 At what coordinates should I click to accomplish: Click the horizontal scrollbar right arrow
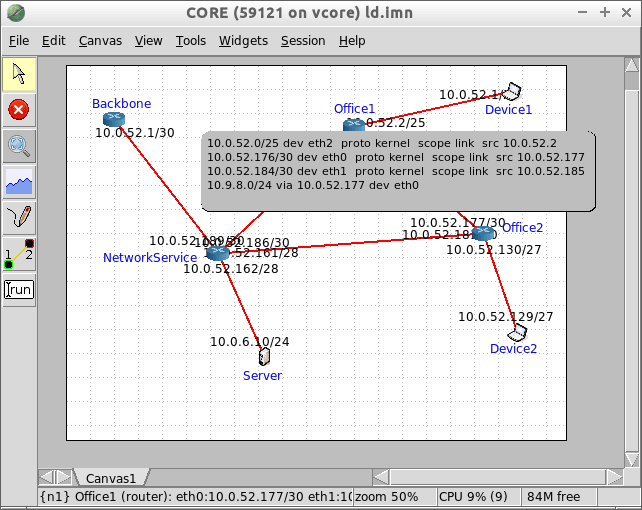(x=614, y=477)
